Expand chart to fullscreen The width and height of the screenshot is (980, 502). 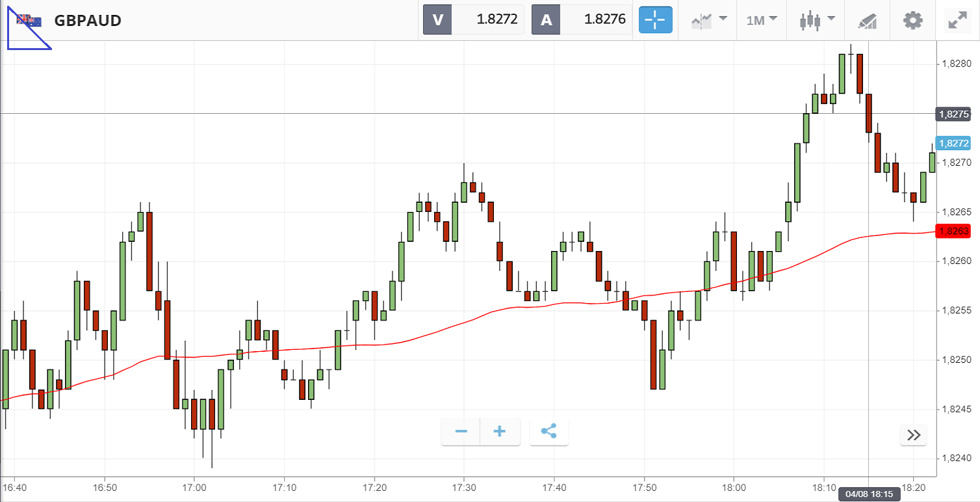(957, 20)
